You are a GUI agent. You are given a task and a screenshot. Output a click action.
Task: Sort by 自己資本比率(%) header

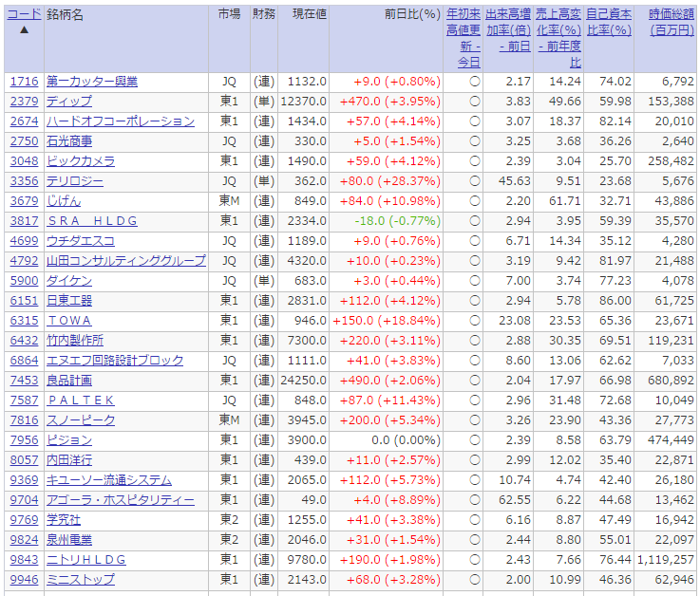(609, 23)
